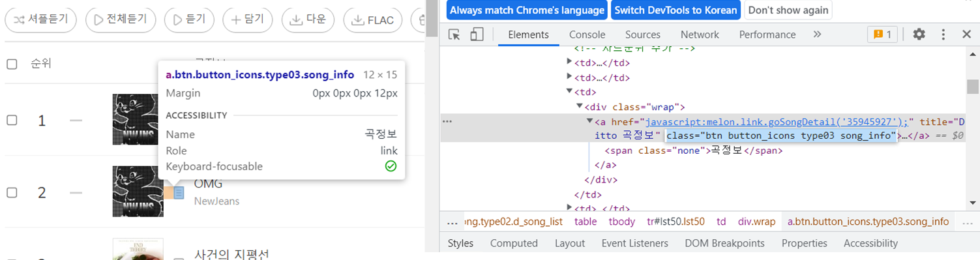The width and height of the screenshot is (980, 260).
Task: Switch to the Network tab
Action: 700,35
